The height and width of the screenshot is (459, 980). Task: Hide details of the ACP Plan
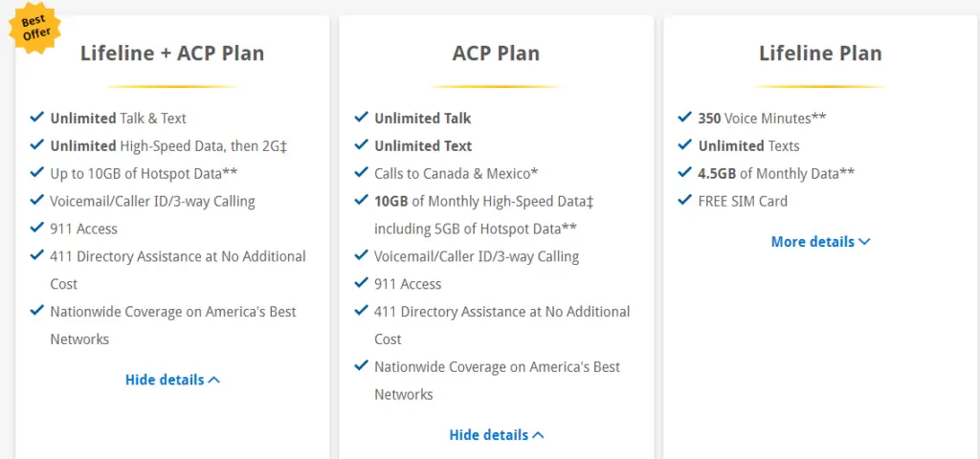(497, 435)
